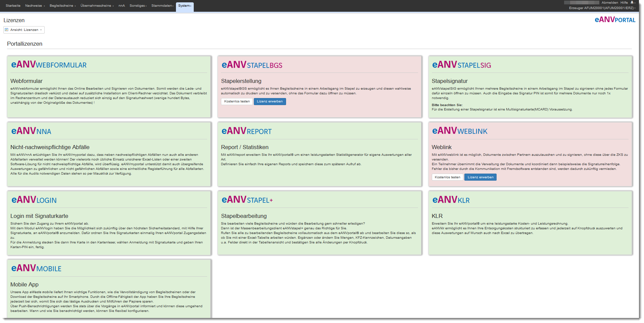Click Lizenz erwerben in the eANVstapelBGS card
644x323 pixels.
(x=270, y=101)
